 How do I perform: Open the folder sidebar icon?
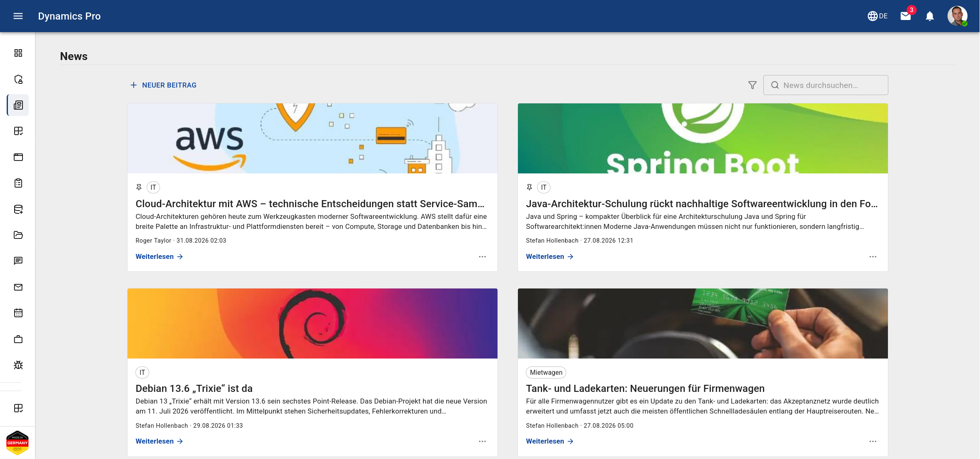18,235
